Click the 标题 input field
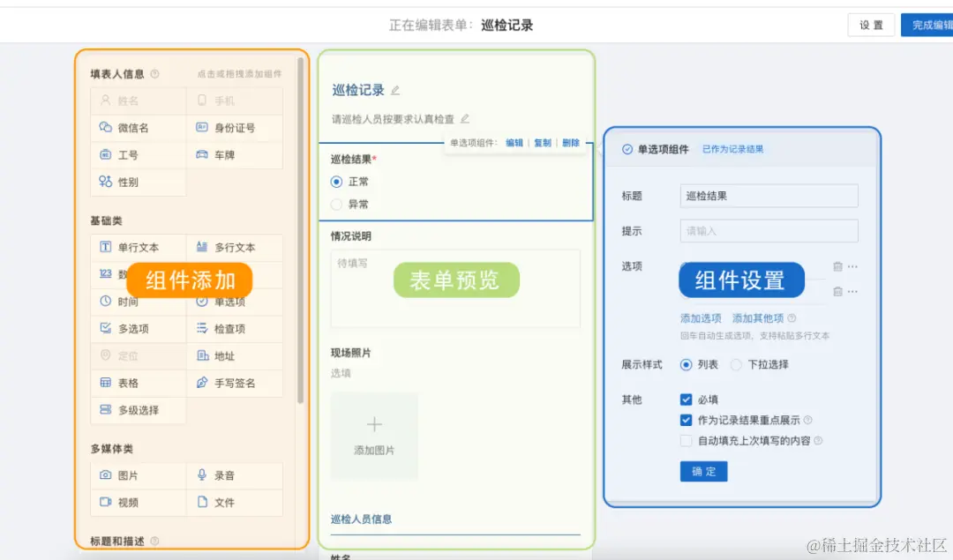Screen dimensions: 953x560 tap(769, 196)
